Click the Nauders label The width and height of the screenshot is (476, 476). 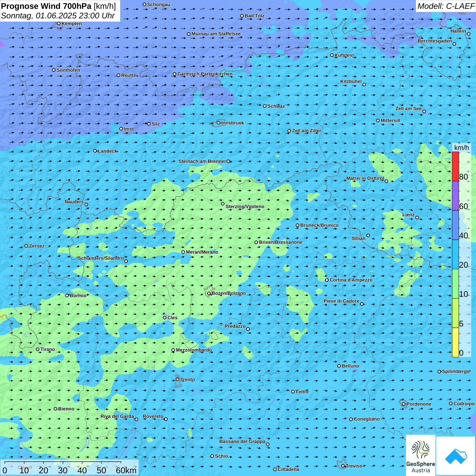74,202
